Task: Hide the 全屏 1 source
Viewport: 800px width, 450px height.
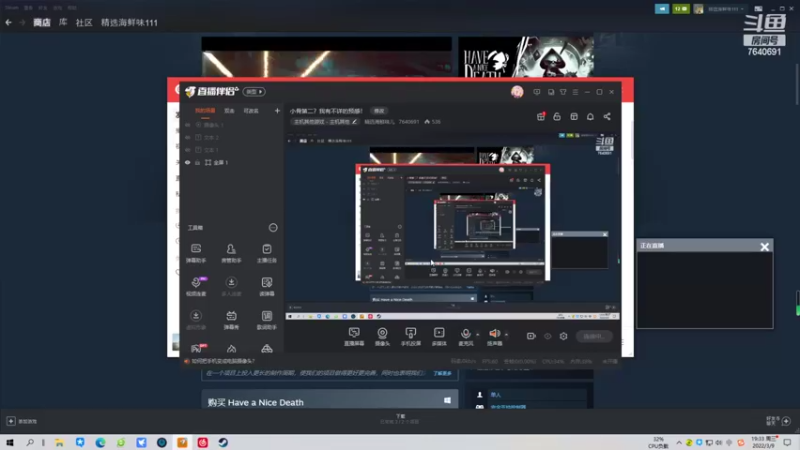Action: pyautogui.click(x=187, y=162)
